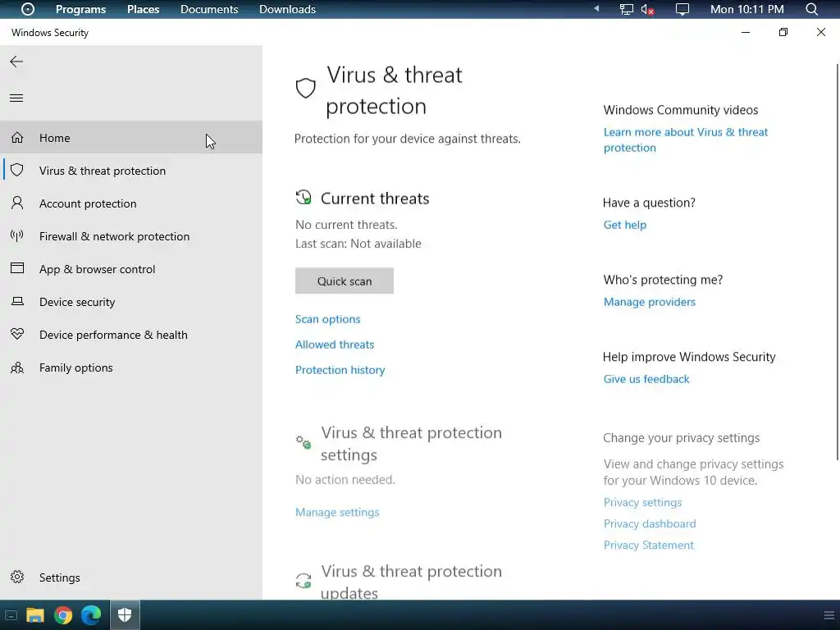
Task: Select Firewall & network protection label
Action: point(114,236)
